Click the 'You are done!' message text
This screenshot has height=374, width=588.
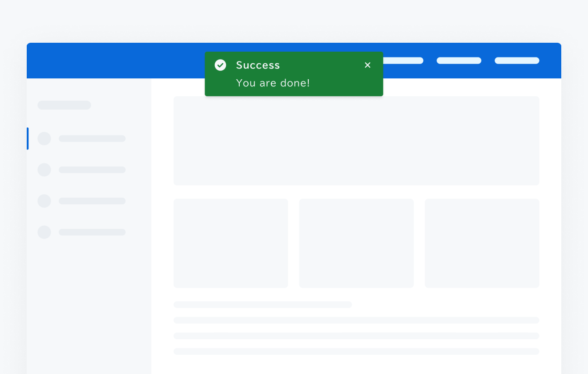[273, 83]
